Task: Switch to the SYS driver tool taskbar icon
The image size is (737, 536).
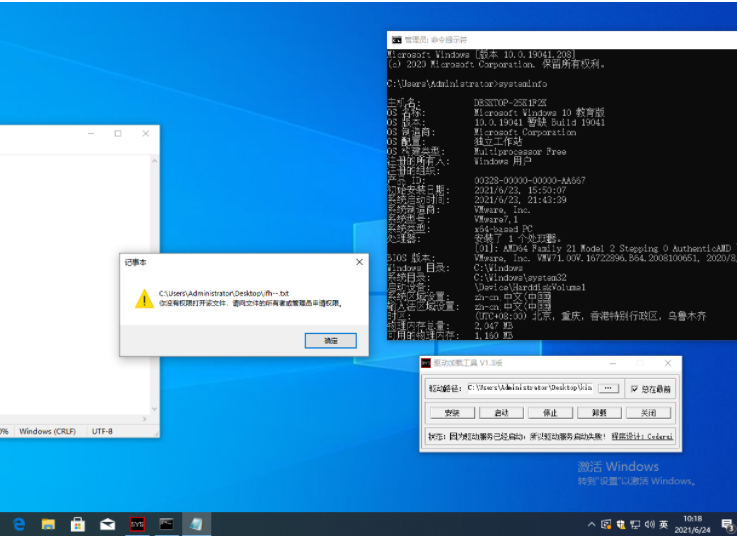Action: coord(137,524)
